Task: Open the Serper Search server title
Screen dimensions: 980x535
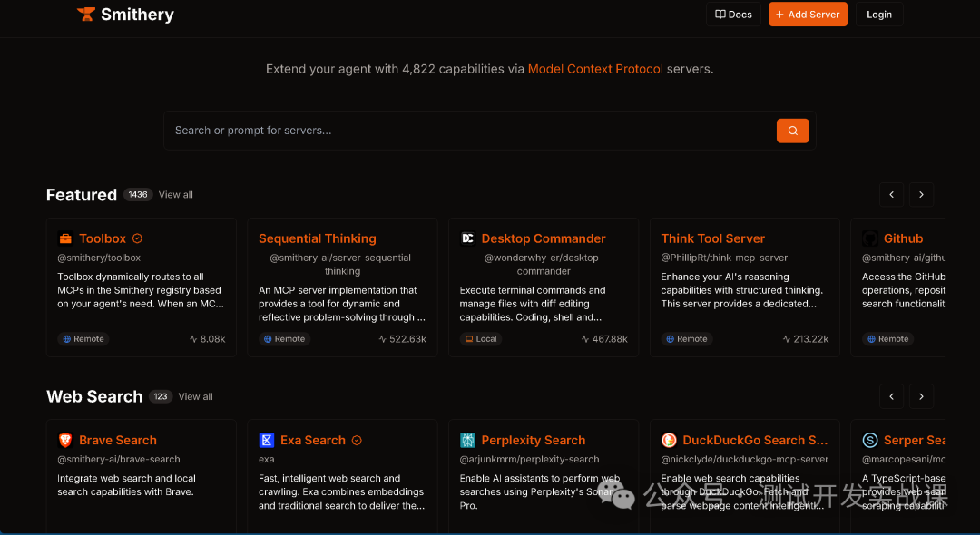Action: 915,440
